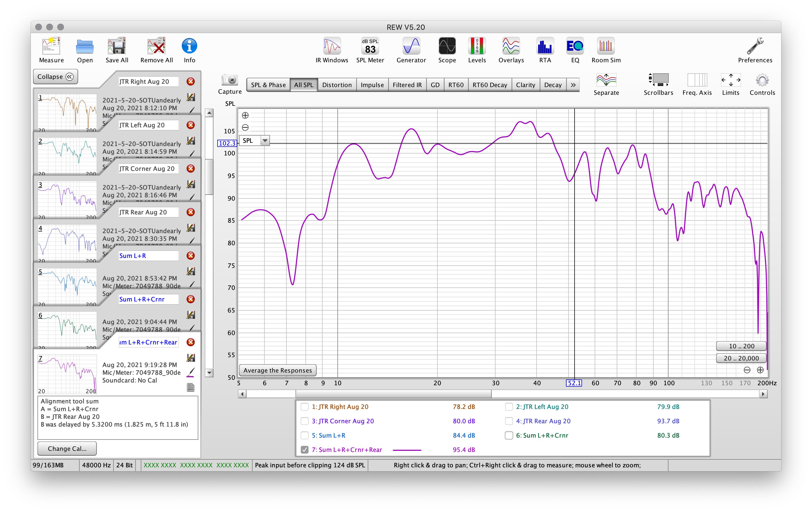Viewport: 812px width, 512px height.
Task: Uncheck trace 7: Sum L+R+Crnr+Rear
Action: 305,450
